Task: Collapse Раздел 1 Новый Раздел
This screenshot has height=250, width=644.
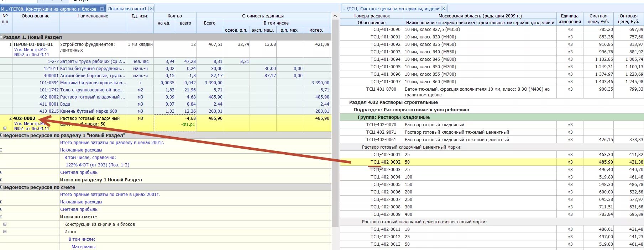Action: coord(1,37)
